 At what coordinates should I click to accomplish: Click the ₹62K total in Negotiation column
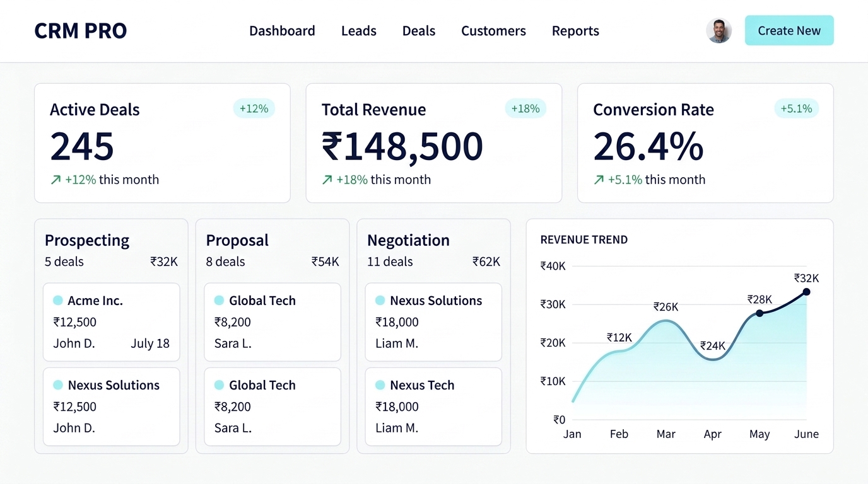point(486,262)
